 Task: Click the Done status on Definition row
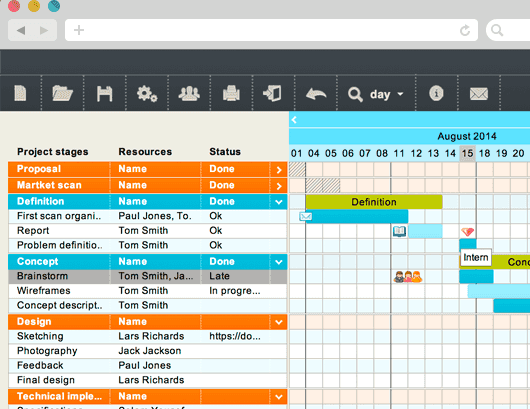coord(222,202)
